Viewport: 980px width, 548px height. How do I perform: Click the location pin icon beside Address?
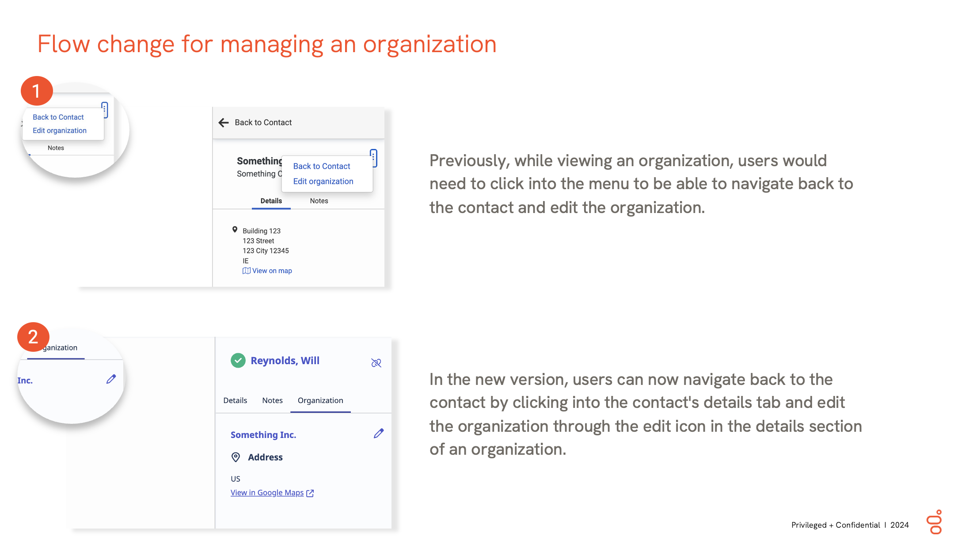click(x=236, y=457)
